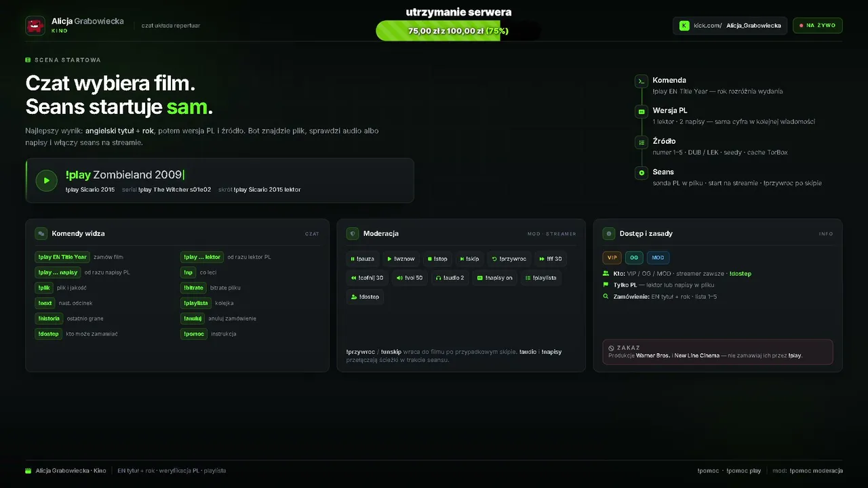Image resolution: width=868 pixels, height=488 pixels.
Task: Click the !bitrate command chip
Action: (194, 287)
